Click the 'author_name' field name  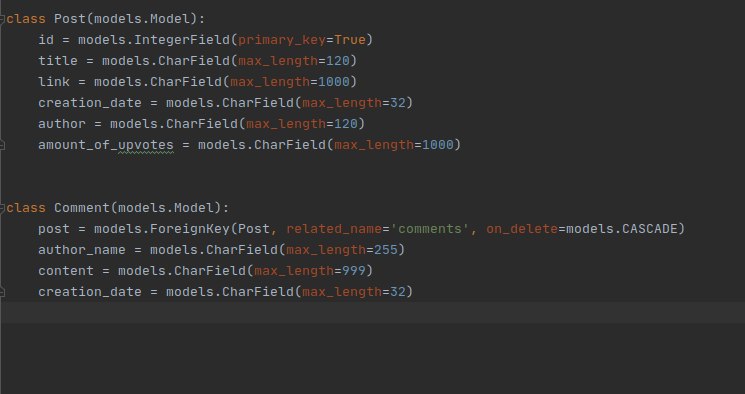(82, 250)
